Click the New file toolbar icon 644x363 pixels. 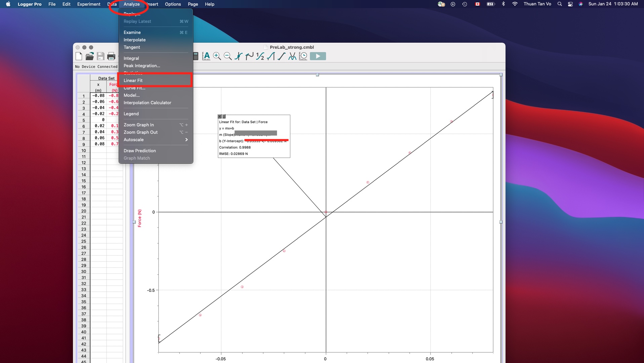79,56
